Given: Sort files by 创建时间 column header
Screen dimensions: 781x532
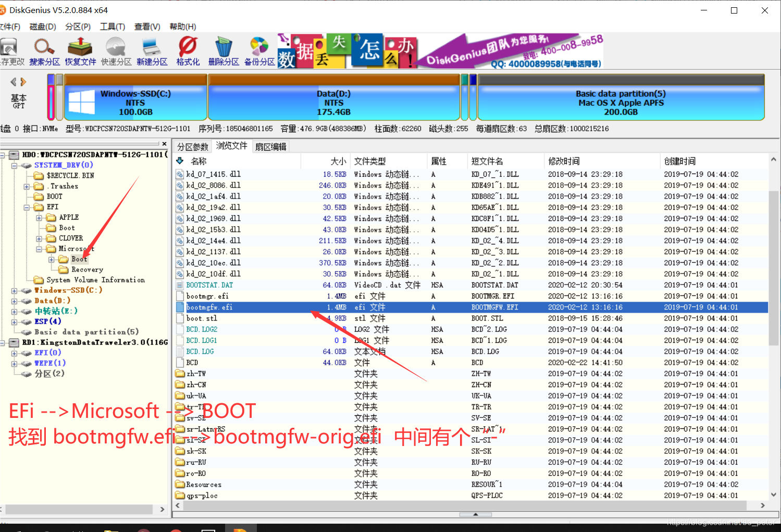Looking at the screenshot, I should [x=714, y=161].
